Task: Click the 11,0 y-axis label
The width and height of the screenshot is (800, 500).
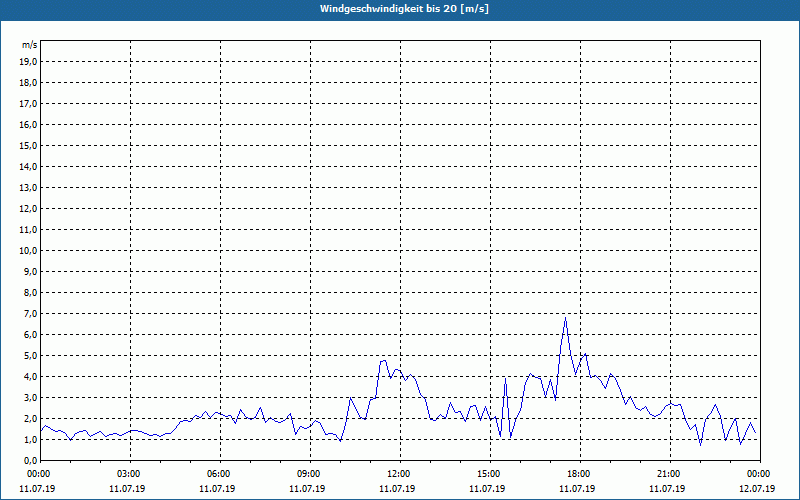Action: click(x=28, y=230)
